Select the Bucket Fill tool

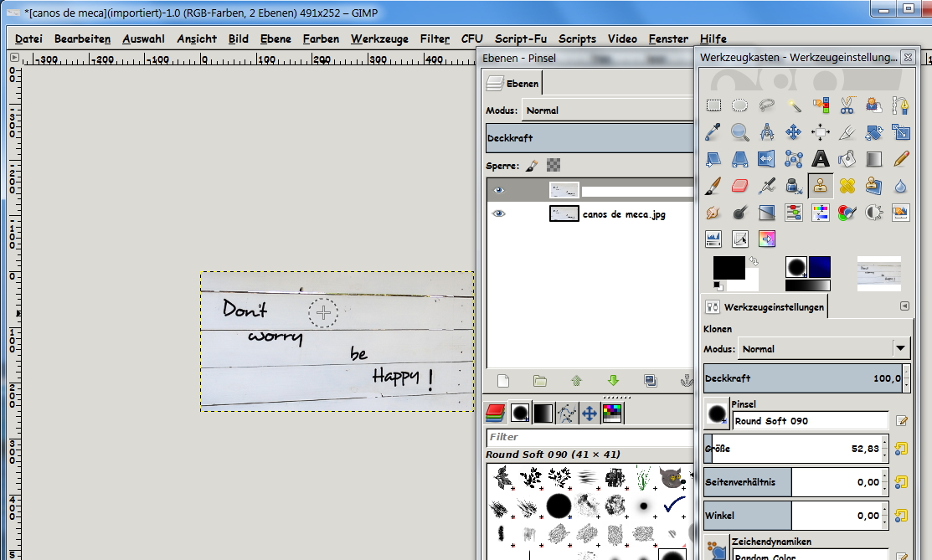click(x=847, y=158)
